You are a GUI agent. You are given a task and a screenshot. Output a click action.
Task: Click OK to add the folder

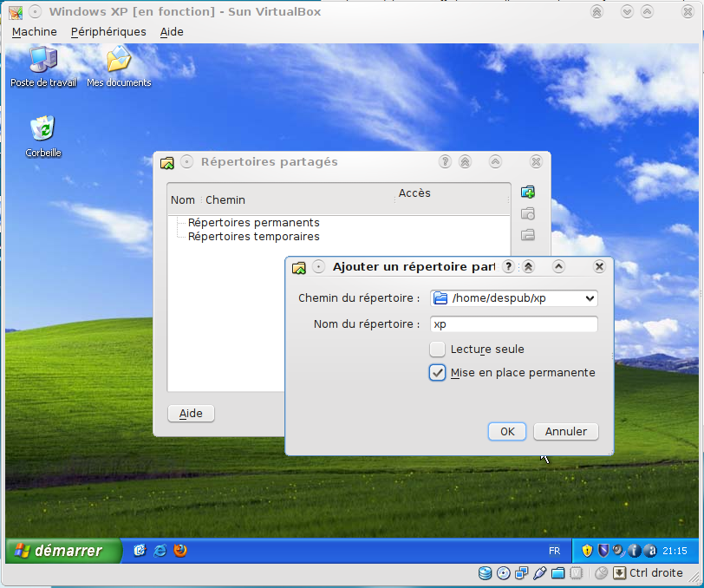507,431
